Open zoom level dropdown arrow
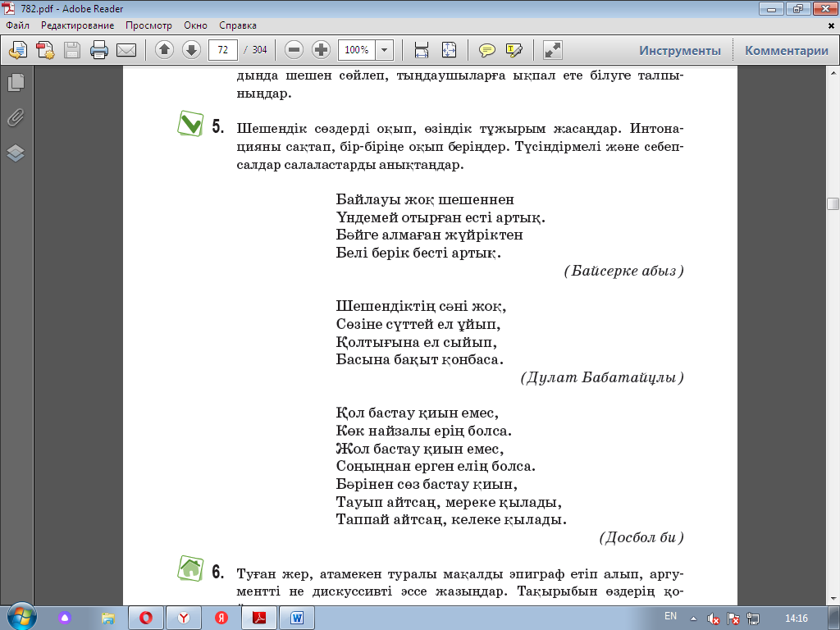 click(384, 50)
